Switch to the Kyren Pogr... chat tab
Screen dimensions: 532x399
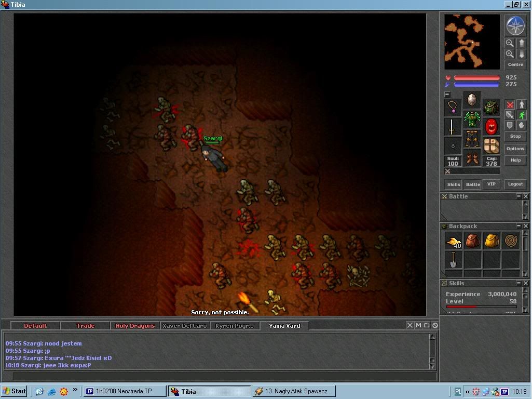[235, 326]
